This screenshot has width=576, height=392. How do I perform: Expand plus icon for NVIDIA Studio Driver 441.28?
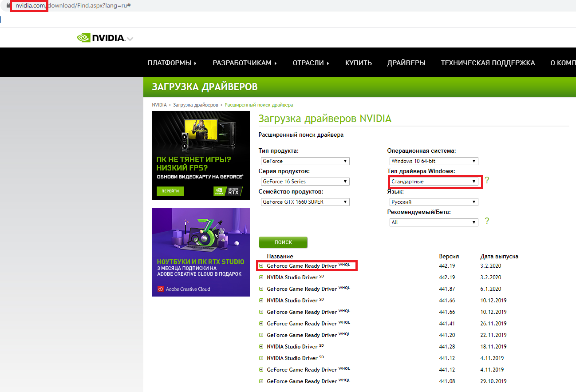click(x=261, y=347)
